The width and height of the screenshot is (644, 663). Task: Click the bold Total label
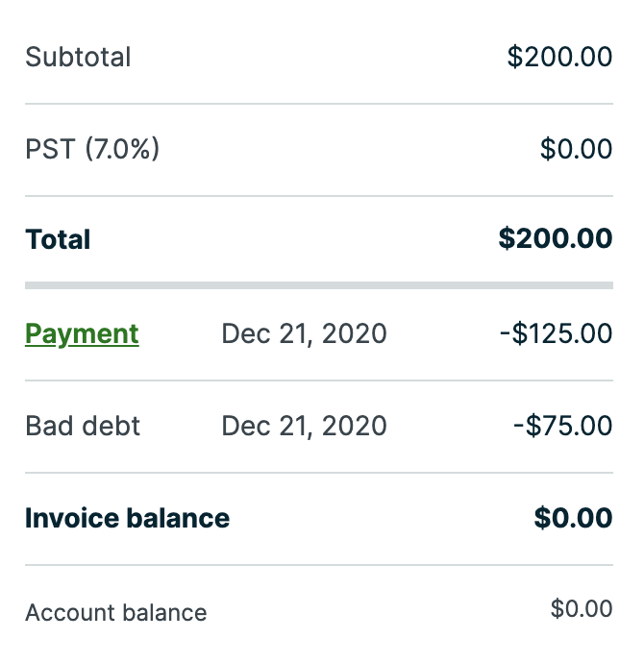(58, 239)
